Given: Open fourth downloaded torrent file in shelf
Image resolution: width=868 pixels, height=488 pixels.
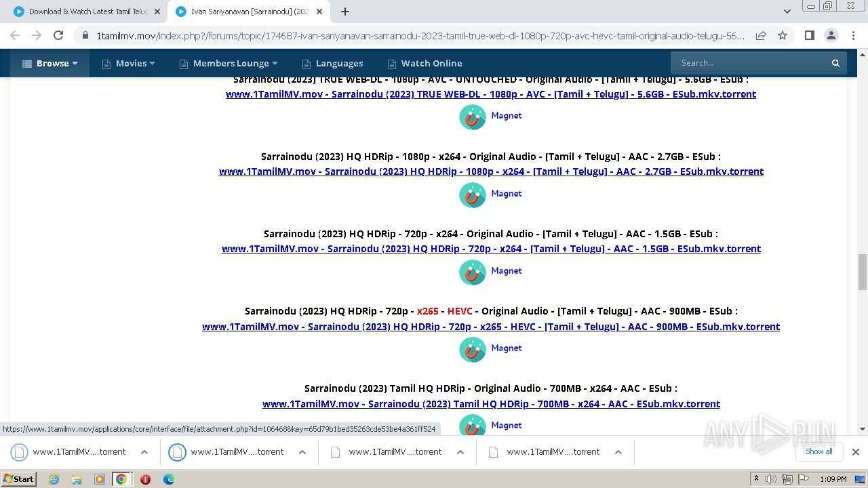Looking at the screenshot, I should point(545,452).
